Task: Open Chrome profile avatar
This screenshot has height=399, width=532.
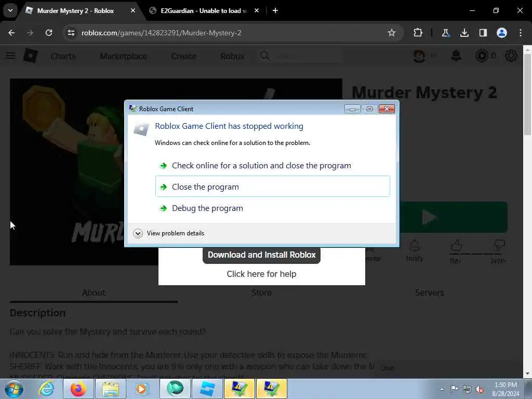Action: pos(502,33)
